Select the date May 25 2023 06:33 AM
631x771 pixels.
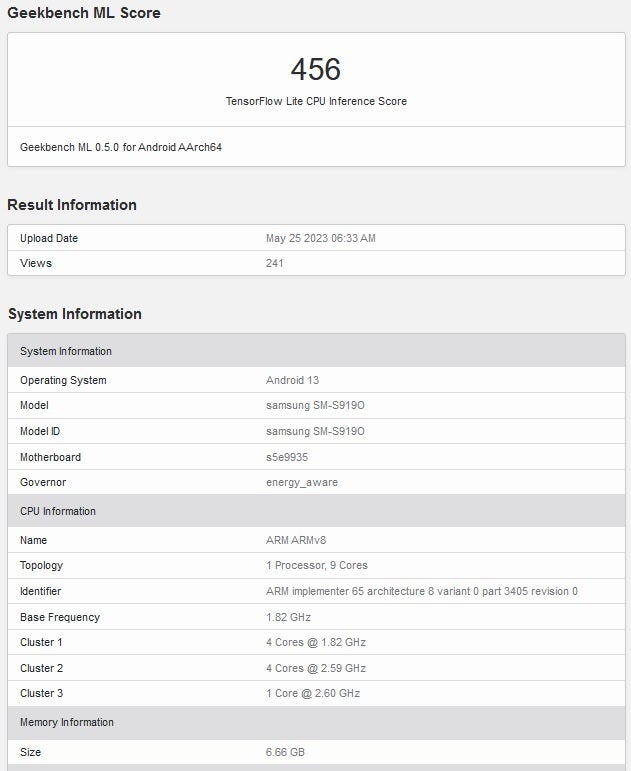(x=321, y=238)
